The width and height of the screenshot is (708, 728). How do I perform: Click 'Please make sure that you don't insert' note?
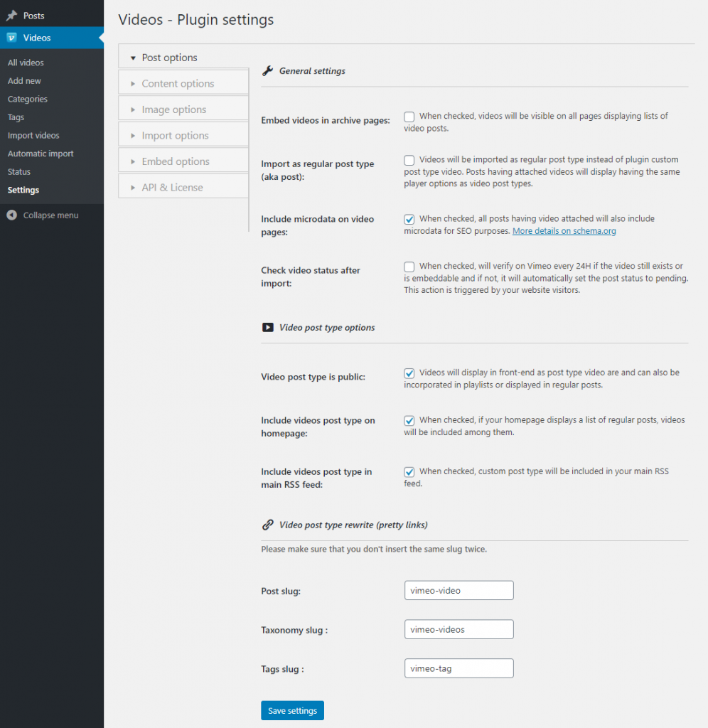(x=374, y=549)
